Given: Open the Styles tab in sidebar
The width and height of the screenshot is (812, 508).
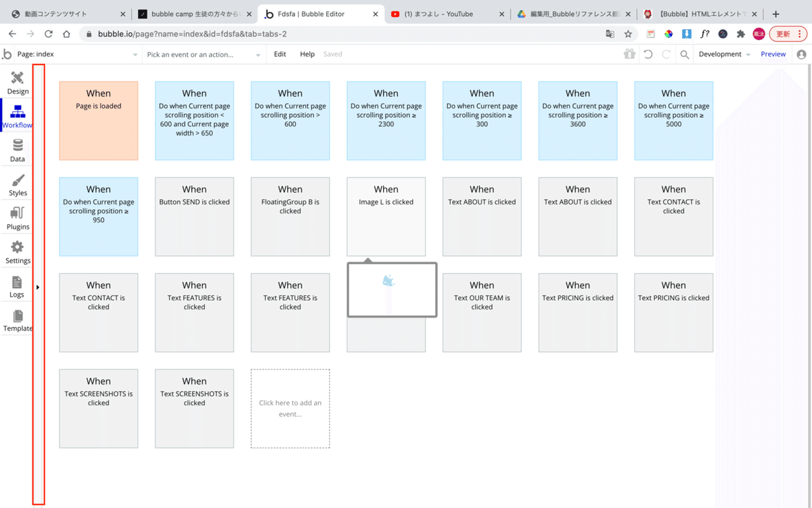Looking at the screenshot, I should [18, 184].
